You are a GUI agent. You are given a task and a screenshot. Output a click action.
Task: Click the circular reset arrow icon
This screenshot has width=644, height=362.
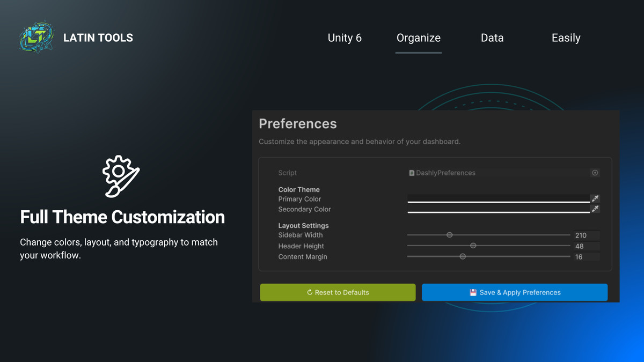pyautogui.click(x=309, y=292)
